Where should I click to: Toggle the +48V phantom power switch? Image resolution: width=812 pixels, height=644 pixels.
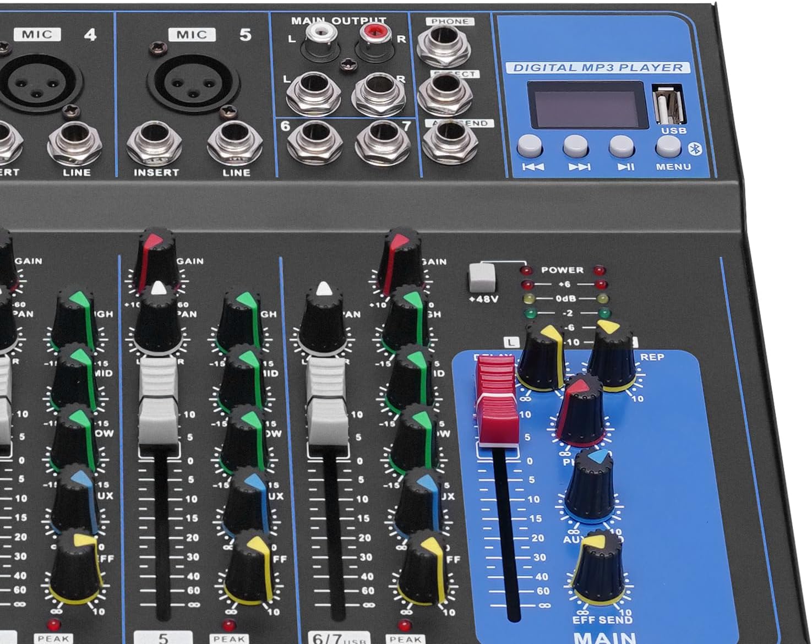482,277
